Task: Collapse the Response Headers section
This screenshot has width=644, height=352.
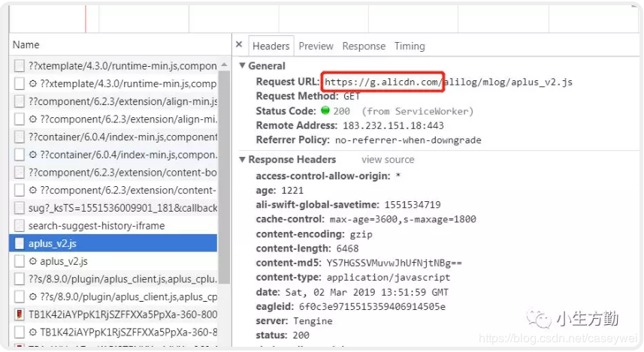Action: coord(242,159)
